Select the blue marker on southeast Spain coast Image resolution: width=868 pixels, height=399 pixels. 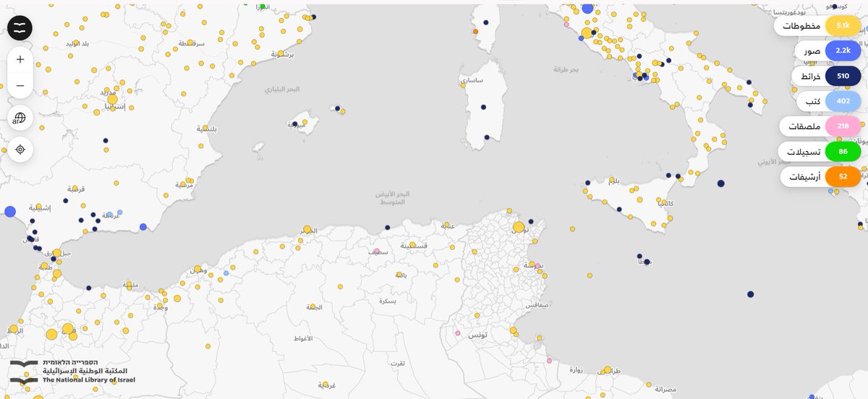[x=143, y=227]
